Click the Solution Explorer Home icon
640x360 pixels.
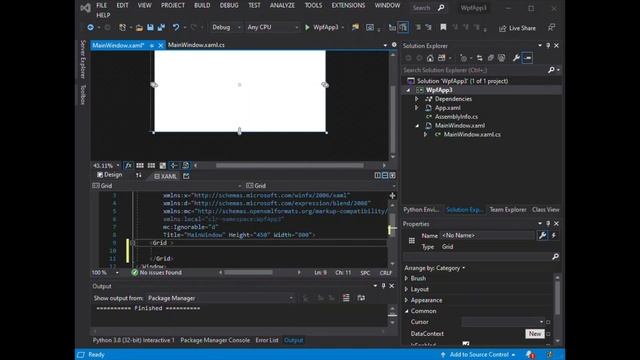[x=430, y=58]
